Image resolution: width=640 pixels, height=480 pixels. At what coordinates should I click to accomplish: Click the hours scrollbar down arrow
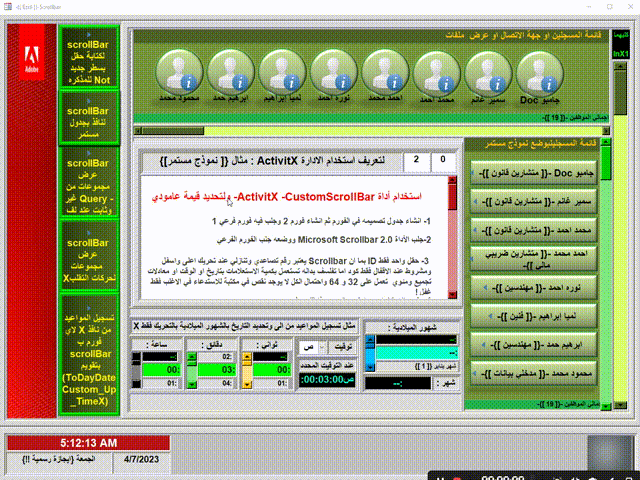(136, 384)
